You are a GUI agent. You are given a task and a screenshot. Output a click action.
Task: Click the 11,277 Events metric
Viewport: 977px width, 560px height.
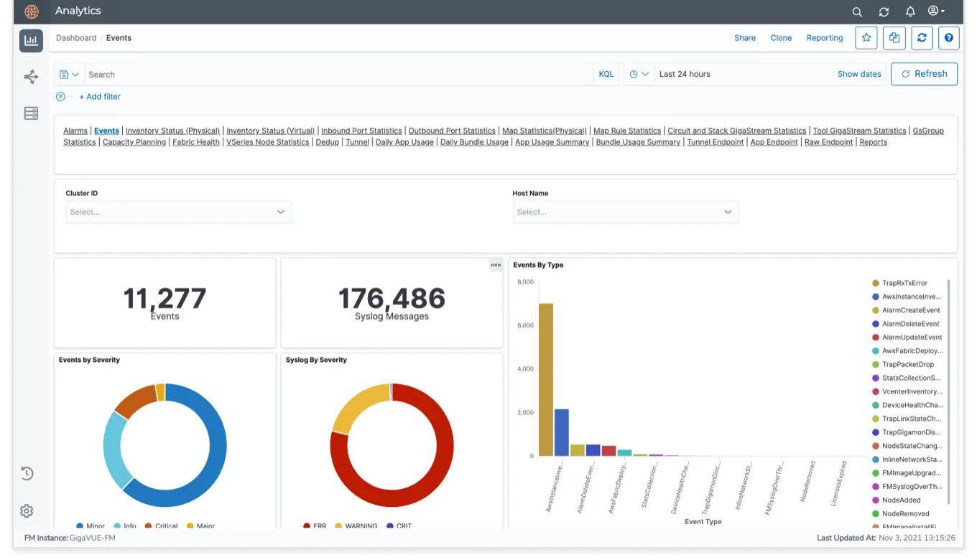[x=165, y=303]
